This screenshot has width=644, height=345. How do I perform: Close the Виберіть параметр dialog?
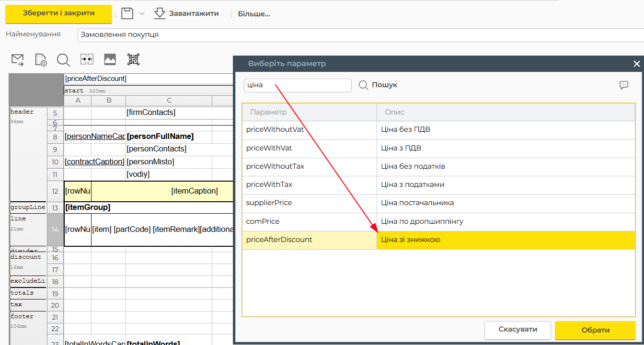pos(637,64)
